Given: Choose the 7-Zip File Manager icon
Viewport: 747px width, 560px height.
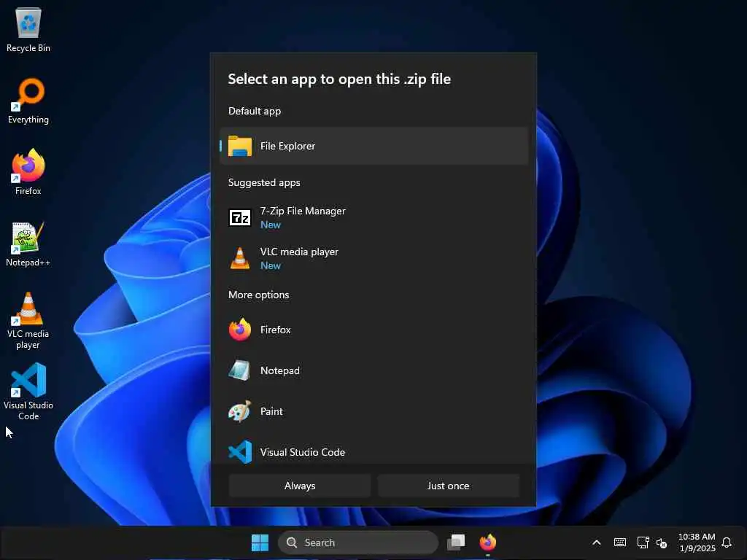Looking at the screenshot, I should coord(239,217).
